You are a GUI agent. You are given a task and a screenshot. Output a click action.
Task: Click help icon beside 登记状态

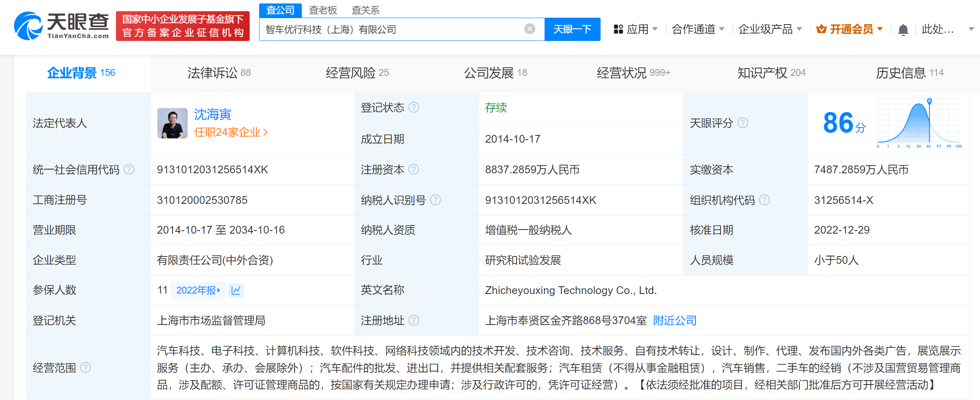click(413, 107)
